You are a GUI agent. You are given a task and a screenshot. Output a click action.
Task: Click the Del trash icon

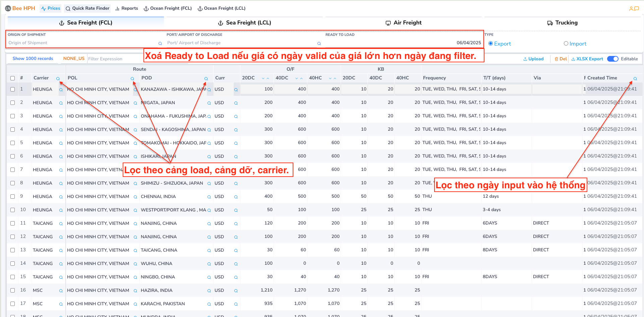pyautogui.click(x=557, y=59)
